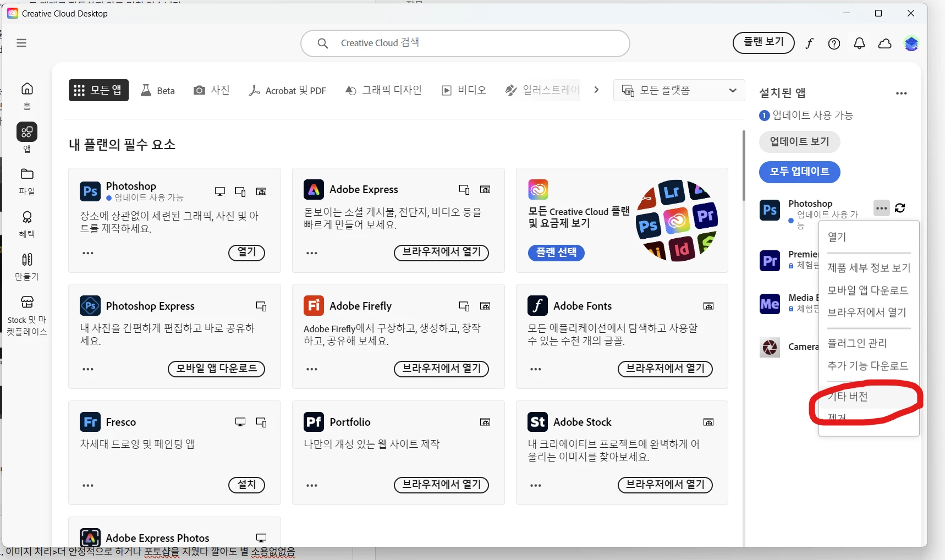Viewport: 945px width, 560px height.
Task: Switch to the Beta tab
Action: [158, 90]
